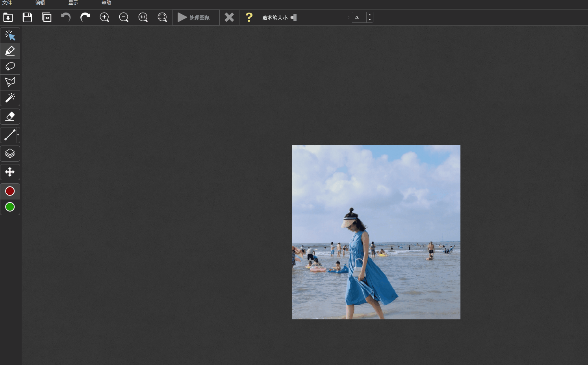This screenshot has height=365, width=588.
Task: Select the move tool
Action: pos(10,172)
